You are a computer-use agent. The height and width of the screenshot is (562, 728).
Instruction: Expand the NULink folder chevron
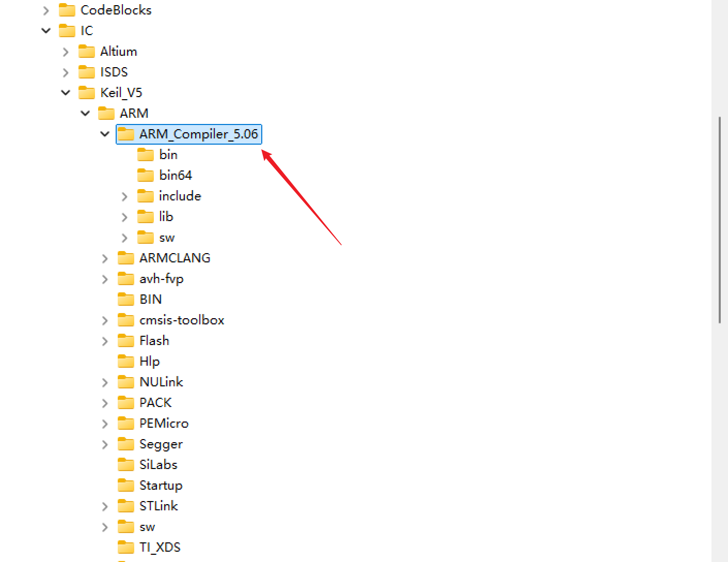(x=105, y=382)
